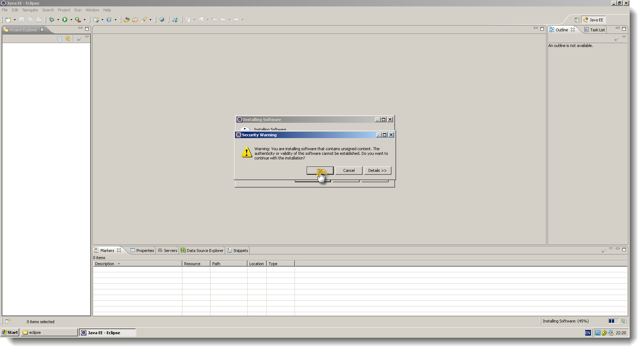644x352 pixels.
Task: Open the Project Explorer view menu triangle
Action: click(87, 37)
